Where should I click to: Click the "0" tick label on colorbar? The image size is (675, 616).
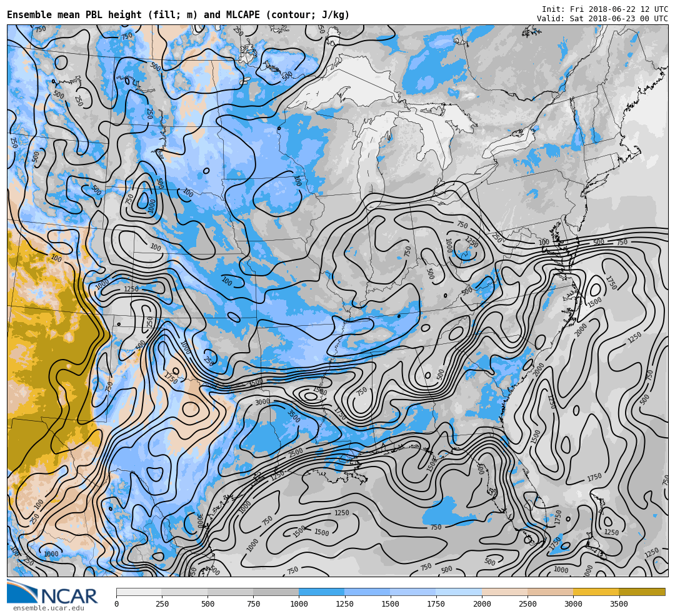116,604
